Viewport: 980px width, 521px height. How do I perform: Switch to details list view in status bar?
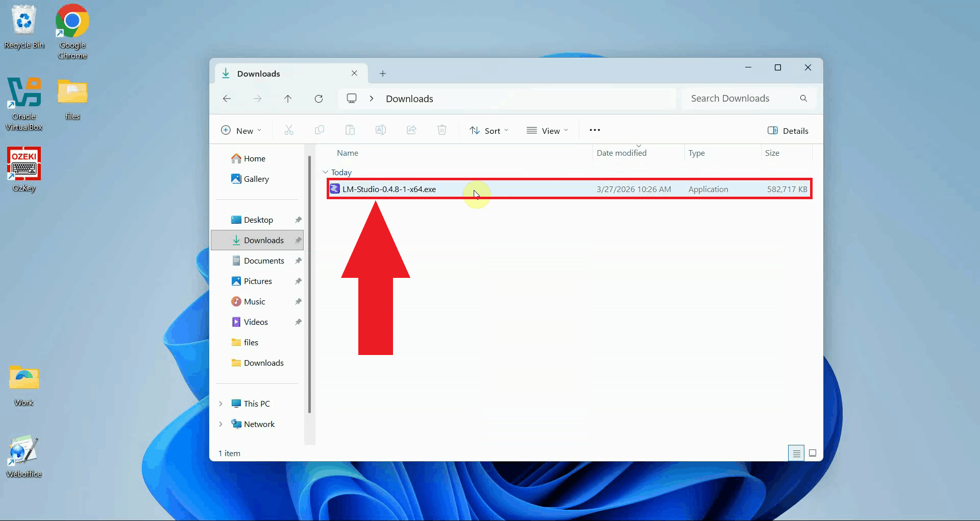coord(796,453)
